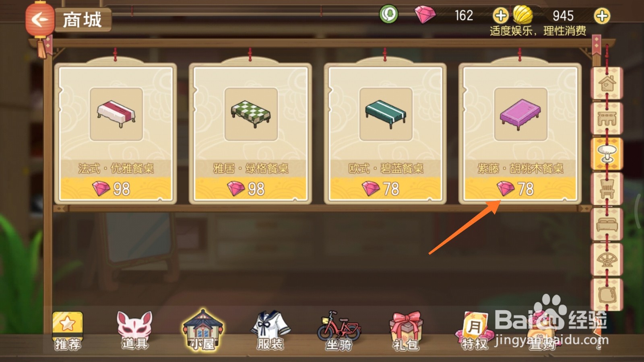
Task: Open the 特权 monthly privilege tab
Action: (474, 331)
